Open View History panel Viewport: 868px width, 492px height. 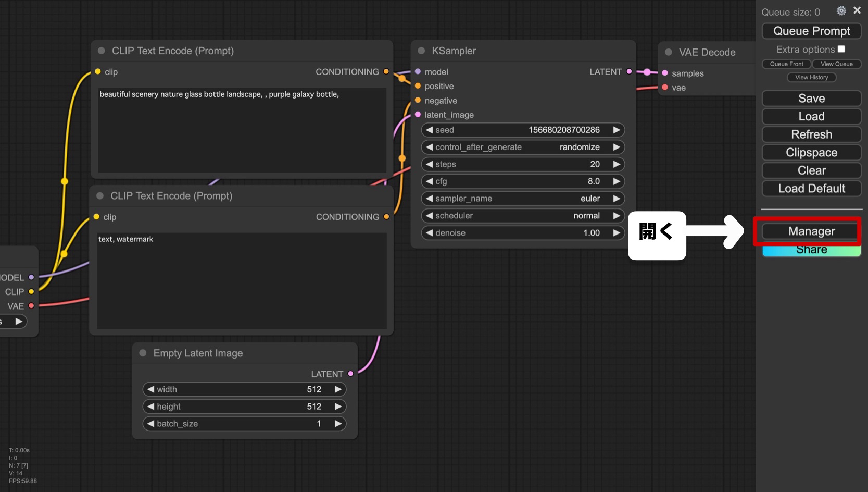[x=811, y=78]
